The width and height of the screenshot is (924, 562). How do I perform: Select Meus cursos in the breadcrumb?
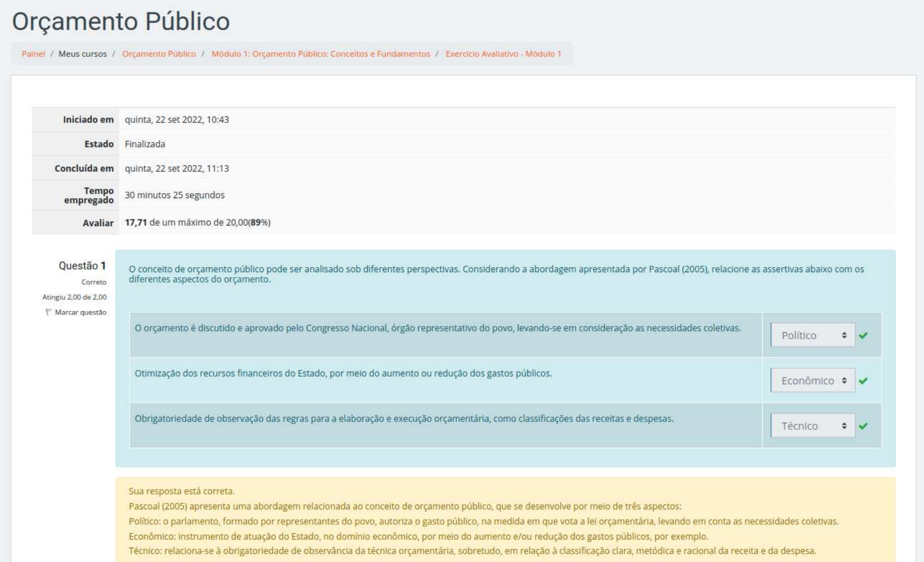[82, 54]
